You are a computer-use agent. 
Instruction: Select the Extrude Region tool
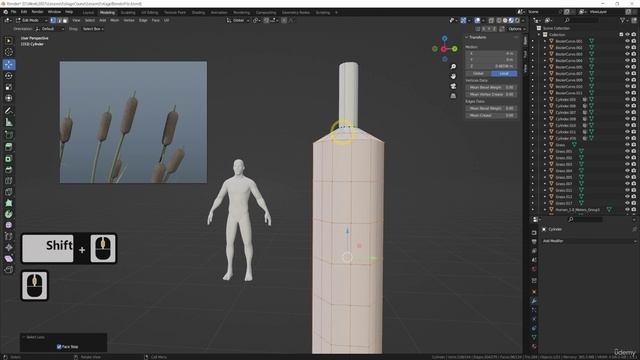[9, 147]
